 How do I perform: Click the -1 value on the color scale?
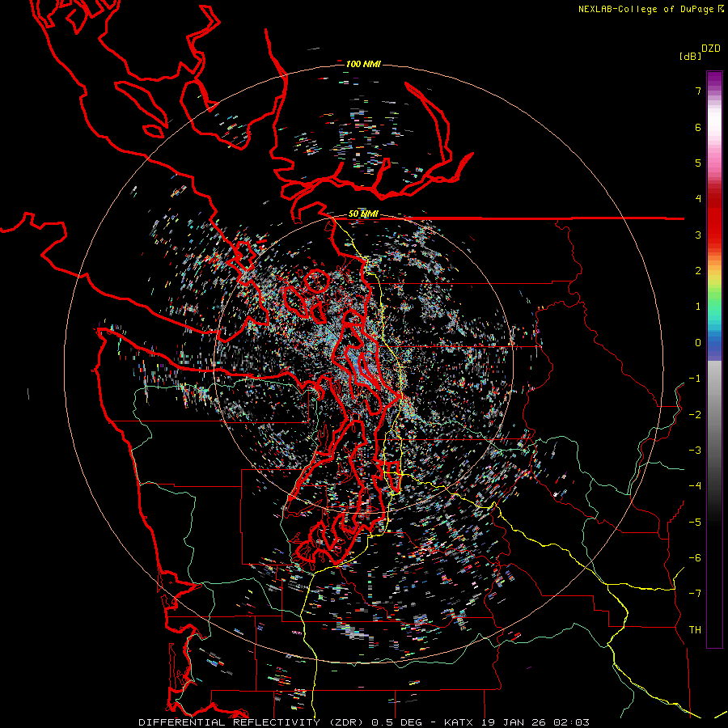(695, 379)
